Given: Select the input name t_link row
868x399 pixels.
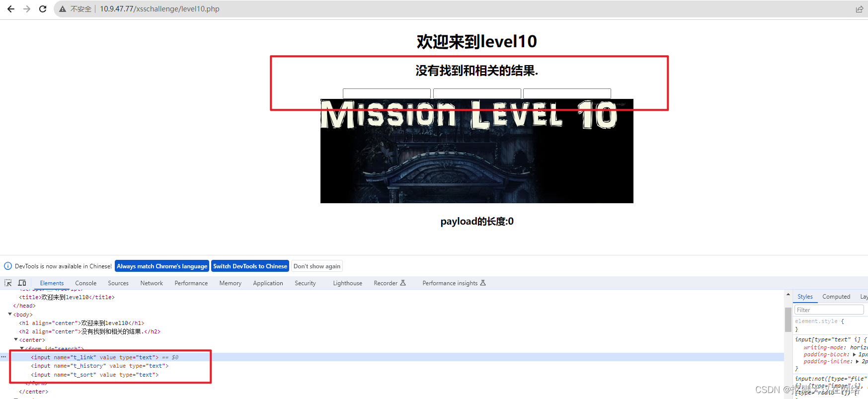Looking at the screenshot, I should (x=392, y=357).
